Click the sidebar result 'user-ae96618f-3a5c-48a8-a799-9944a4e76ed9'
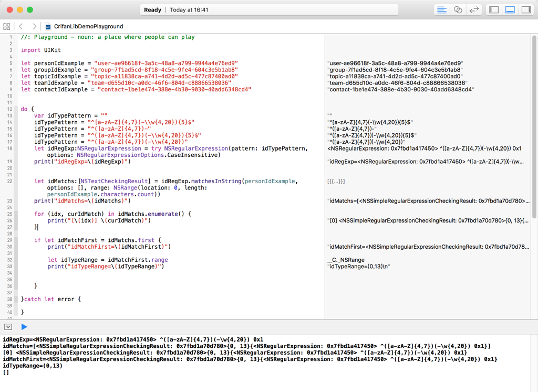 pos(395,63)
